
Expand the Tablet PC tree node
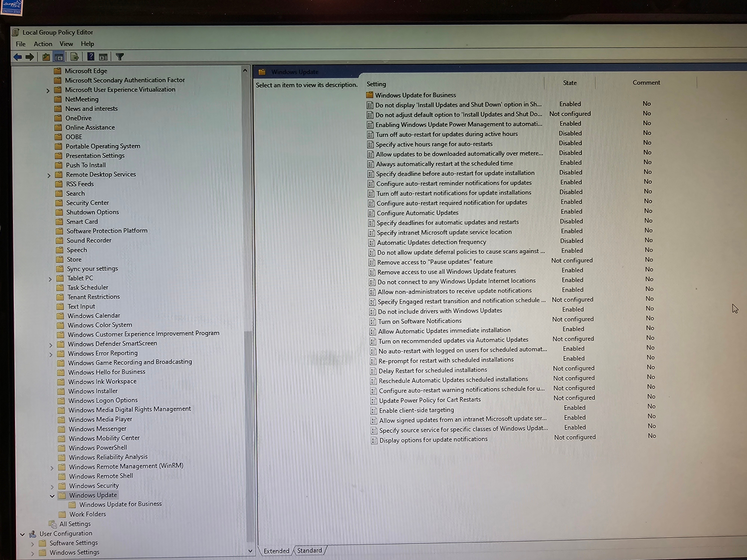(50, 279)
